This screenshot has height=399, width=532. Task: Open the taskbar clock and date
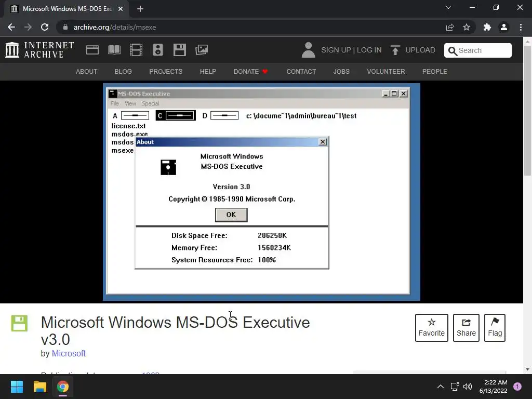(x=494, y=387)
